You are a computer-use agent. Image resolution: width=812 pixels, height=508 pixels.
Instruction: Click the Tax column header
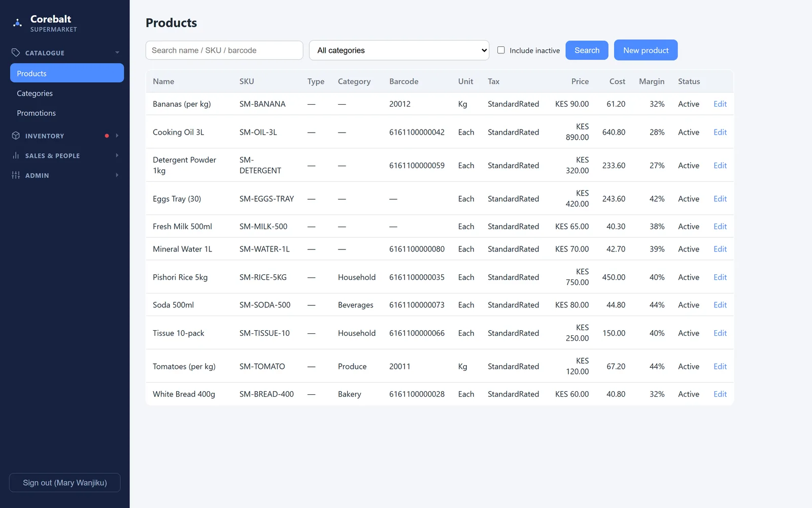[x=494, y=81]
